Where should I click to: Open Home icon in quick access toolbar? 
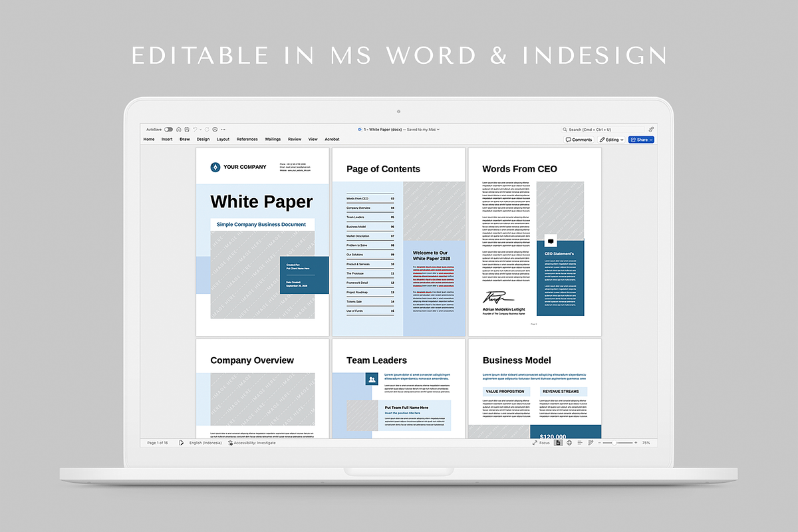(x=179, y=130)
